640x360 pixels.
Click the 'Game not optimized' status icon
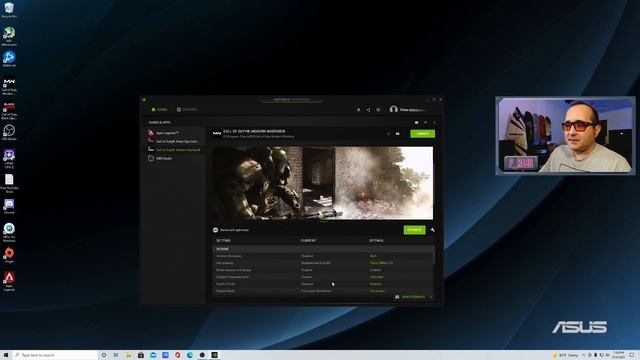pos(216,230)
